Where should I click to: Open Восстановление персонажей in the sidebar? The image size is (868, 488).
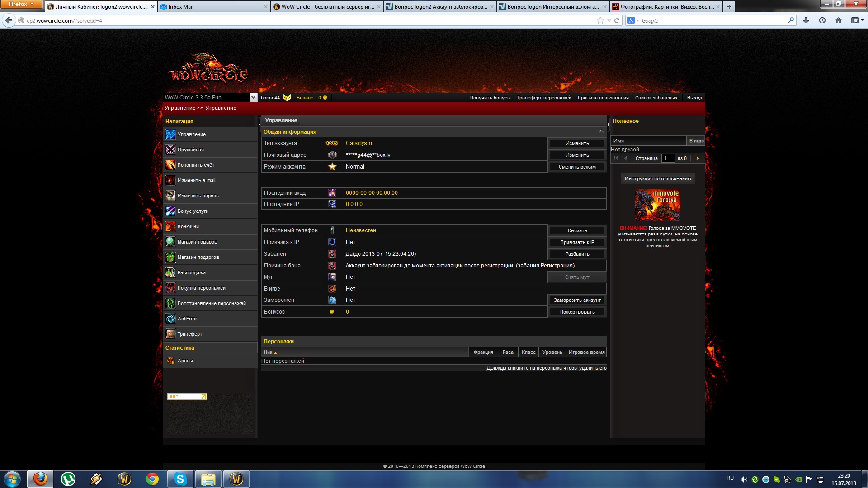pyautogui.click(x=210, y=303)
